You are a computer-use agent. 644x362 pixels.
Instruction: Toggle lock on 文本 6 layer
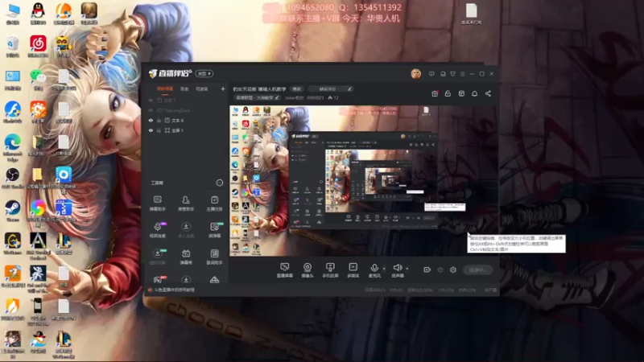pos(159,120)
